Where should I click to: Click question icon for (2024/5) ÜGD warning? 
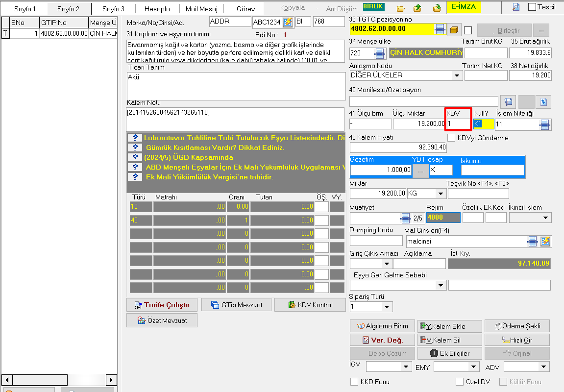(135, 157)
